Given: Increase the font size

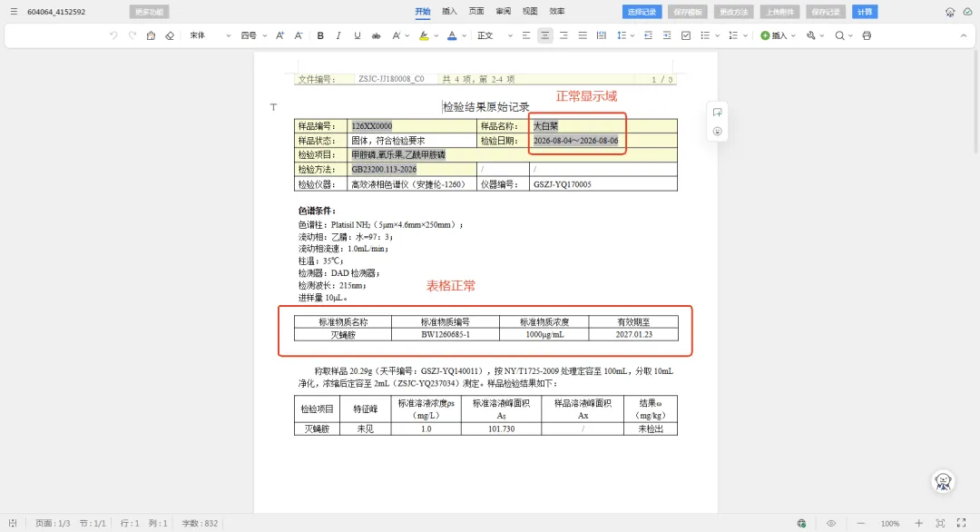Looking at the screenshot, I should [x=280, y=35].
